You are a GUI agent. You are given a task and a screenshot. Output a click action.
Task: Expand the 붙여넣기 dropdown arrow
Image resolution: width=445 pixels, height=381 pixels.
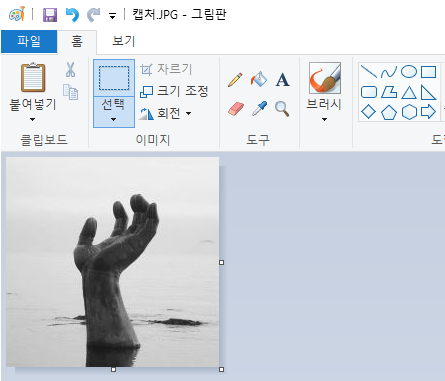point(32,119)
